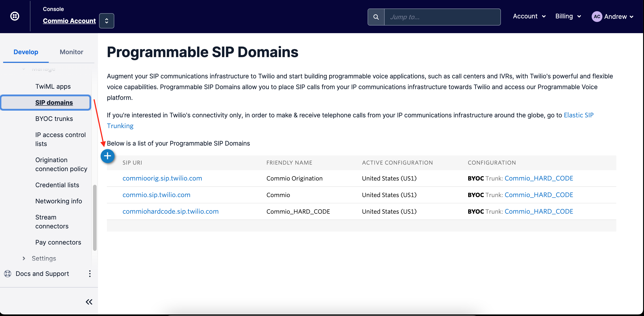Click the Commio_HARD_CODE friendly name cell
The height and width of the screenshot is (316, 644).
[x=298, y=211]
